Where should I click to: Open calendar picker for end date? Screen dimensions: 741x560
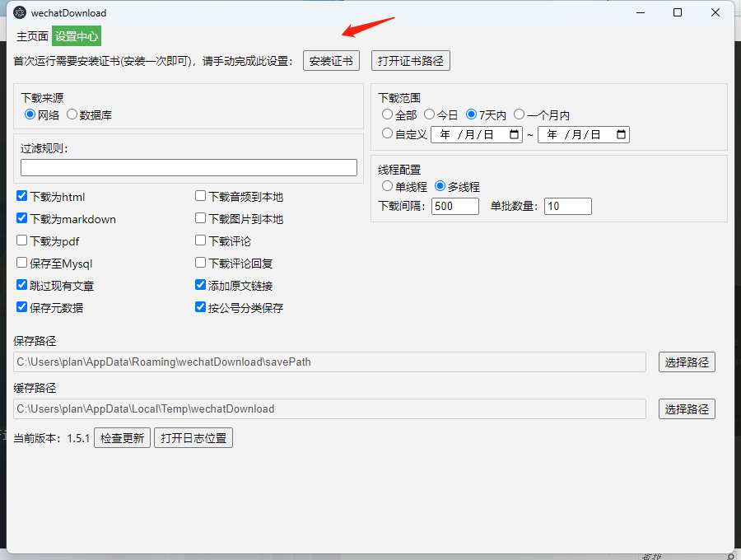[x=621, y=135]
